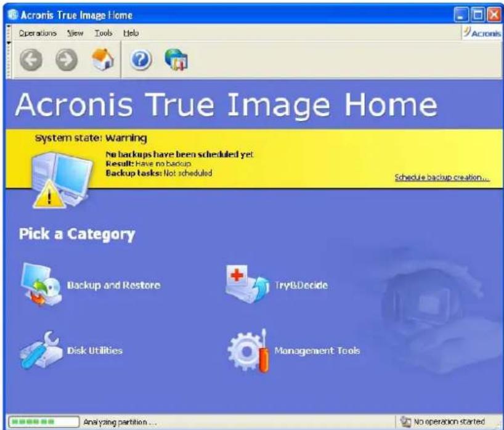The width and height of the screenshot is (504, 430).
Task: Click the warning computer system state icon
Action: [x=61, y=180]
